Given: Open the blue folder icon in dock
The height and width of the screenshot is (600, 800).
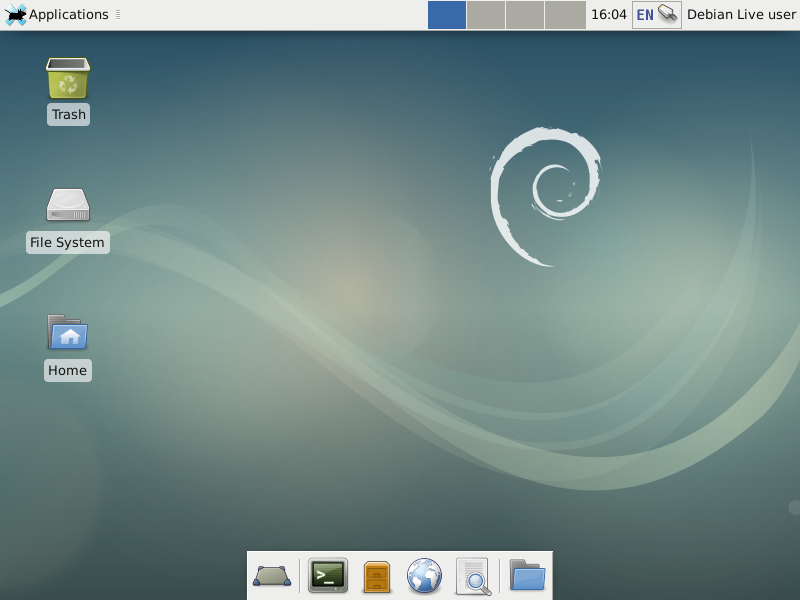Looking at the screenshot, I should [527, 576].
